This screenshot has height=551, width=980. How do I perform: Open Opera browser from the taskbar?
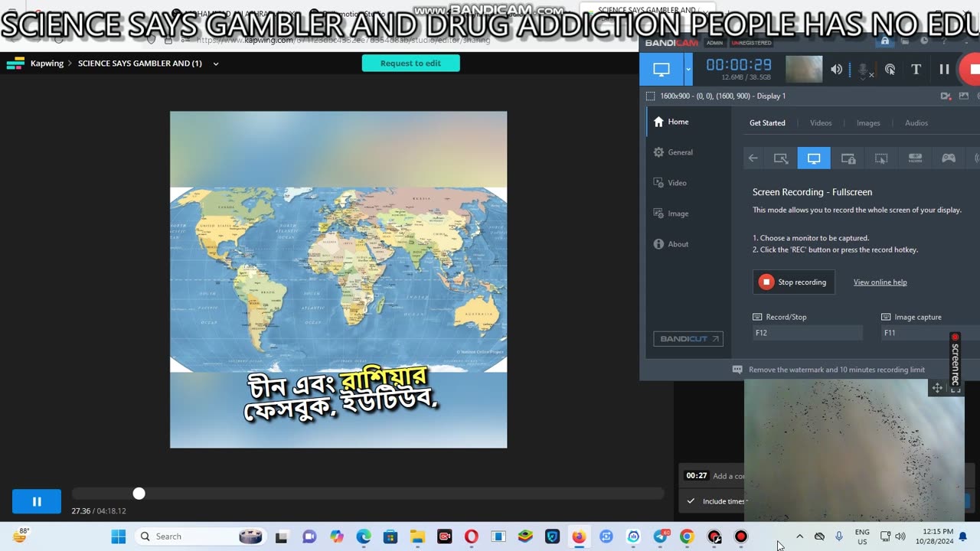471,536
